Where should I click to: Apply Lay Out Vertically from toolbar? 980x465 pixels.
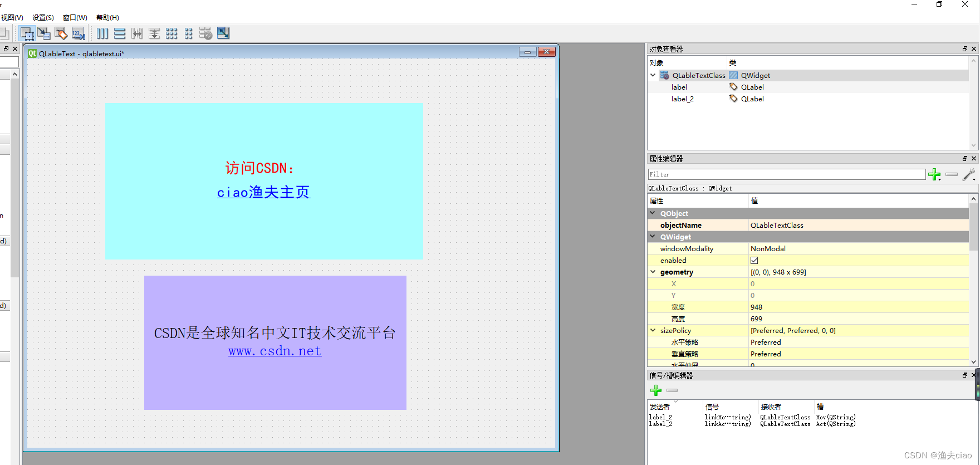tap(120, 33)
